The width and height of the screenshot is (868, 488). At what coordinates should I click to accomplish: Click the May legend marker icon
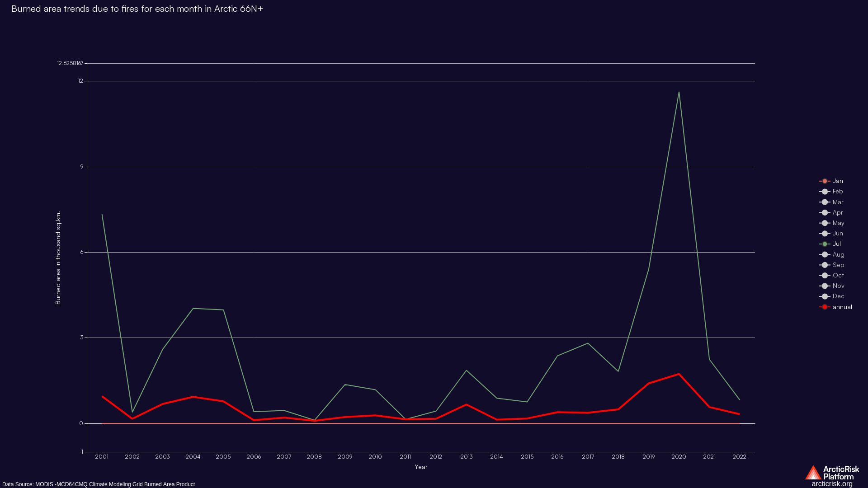click(x=825, y=223)
